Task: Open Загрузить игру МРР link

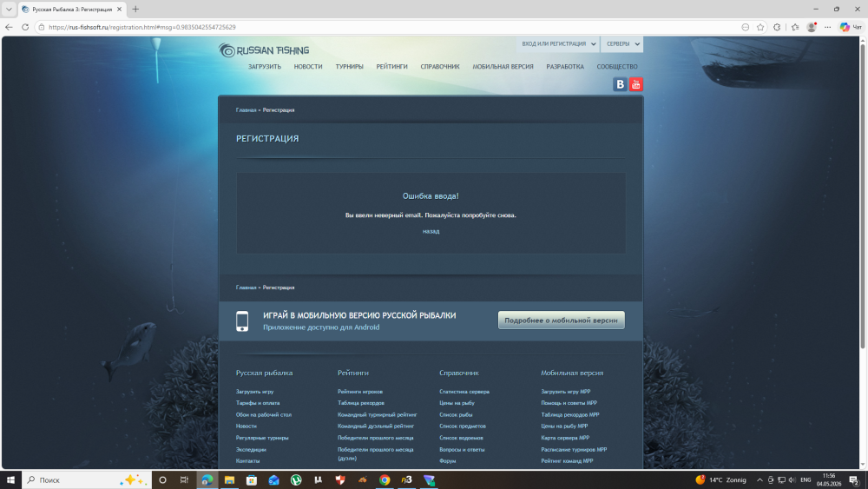Action: 566,392
